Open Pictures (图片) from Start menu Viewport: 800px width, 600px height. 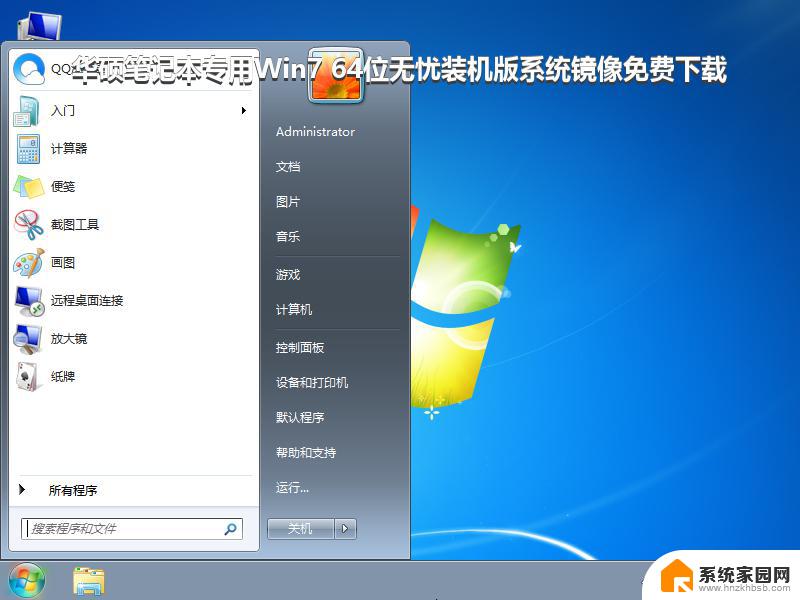pos(288,202)
